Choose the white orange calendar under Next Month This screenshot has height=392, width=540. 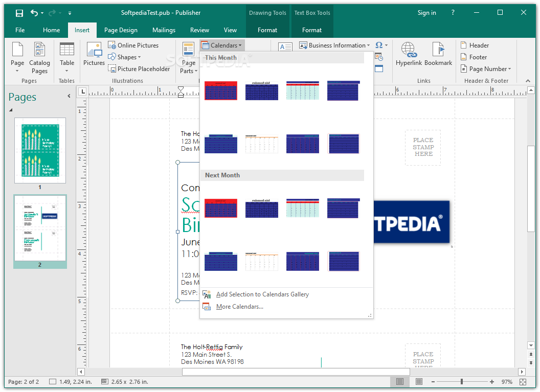(x=261, y=262)
